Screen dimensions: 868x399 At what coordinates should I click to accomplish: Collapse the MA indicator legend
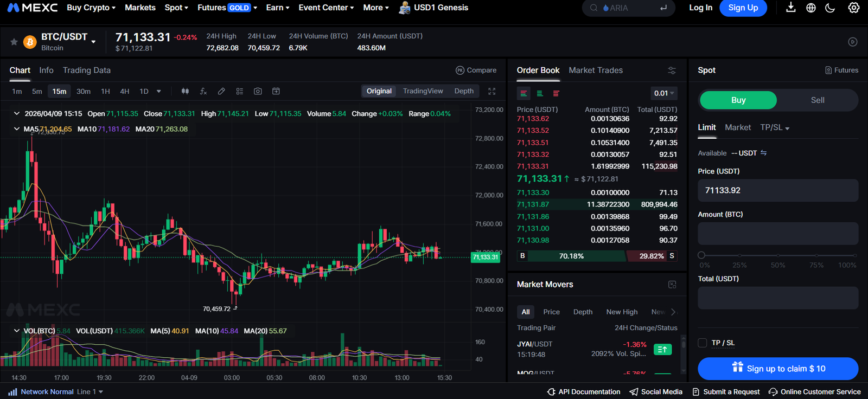click(x=17, y=129)
